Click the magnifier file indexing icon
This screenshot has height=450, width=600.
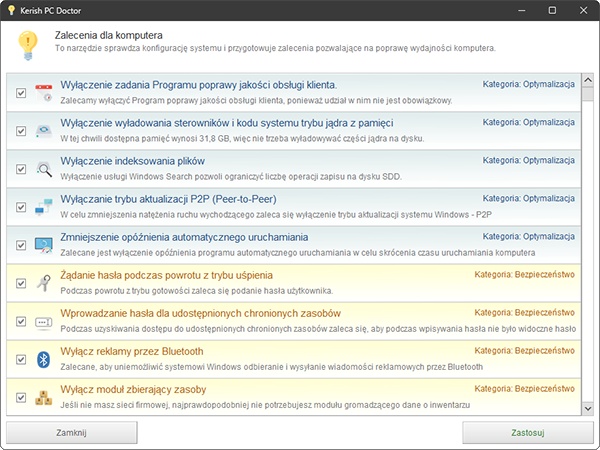[44, 169]
